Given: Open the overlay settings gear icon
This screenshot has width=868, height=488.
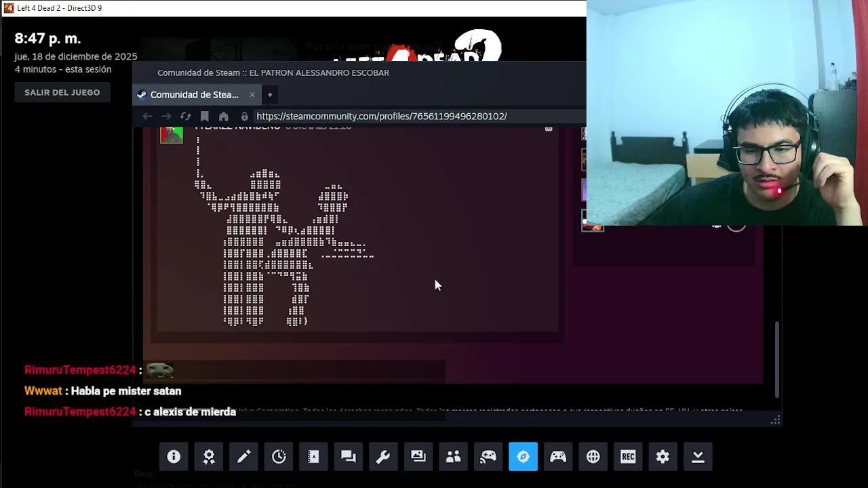Looking at the screenshot, I should (663, 457).
